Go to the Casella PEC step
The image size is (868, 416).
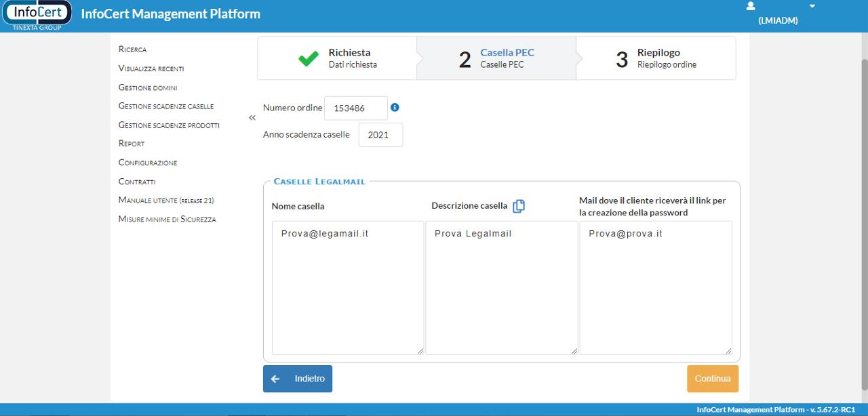(507, 58)
